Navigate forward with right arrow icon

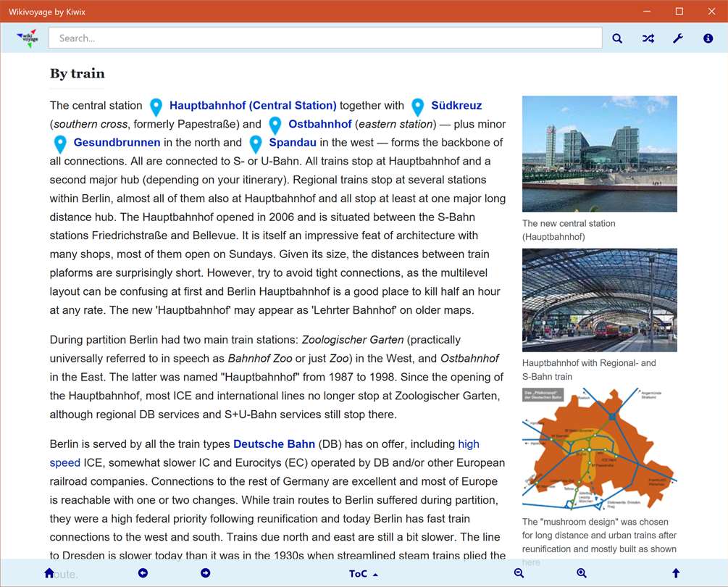point(205,573)
